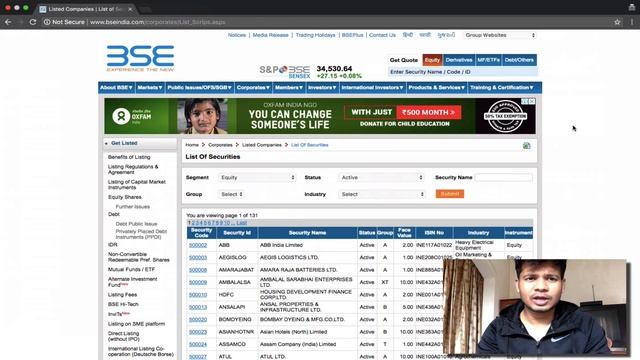Click the Security Name column header
This screenshot has height=360, width=640.
[x=307, y=233]
